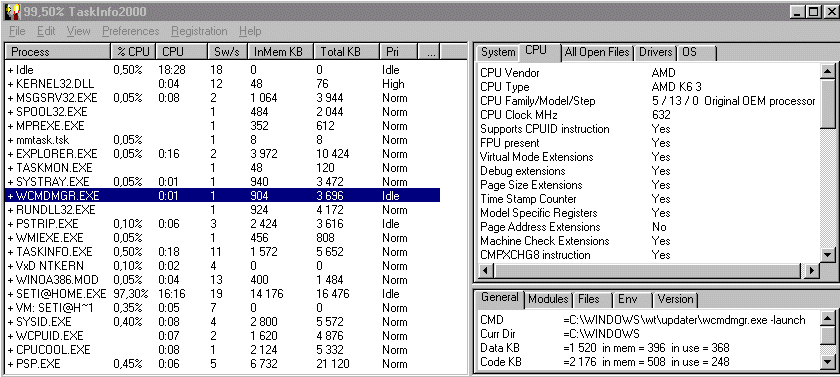
Task: Select the SYSTRAY.EXE process row
Action: click(223, 182)
